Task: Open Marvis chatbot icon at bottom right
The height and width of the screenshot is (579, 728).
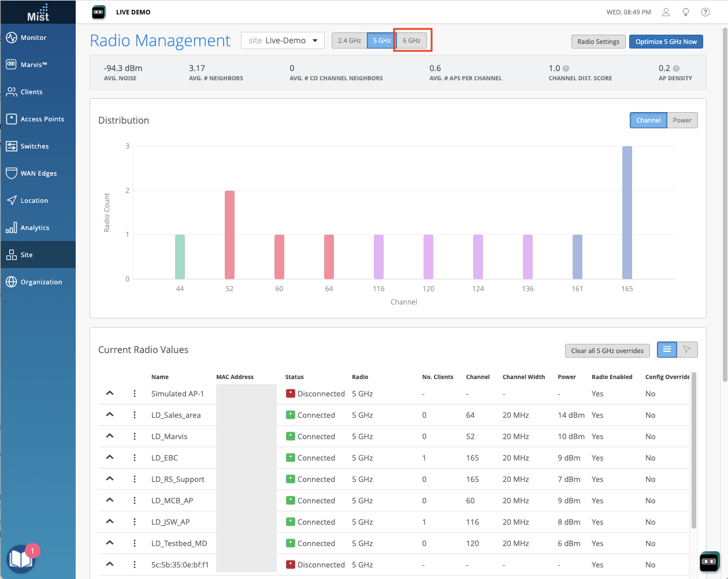Action: coord(710,561)
